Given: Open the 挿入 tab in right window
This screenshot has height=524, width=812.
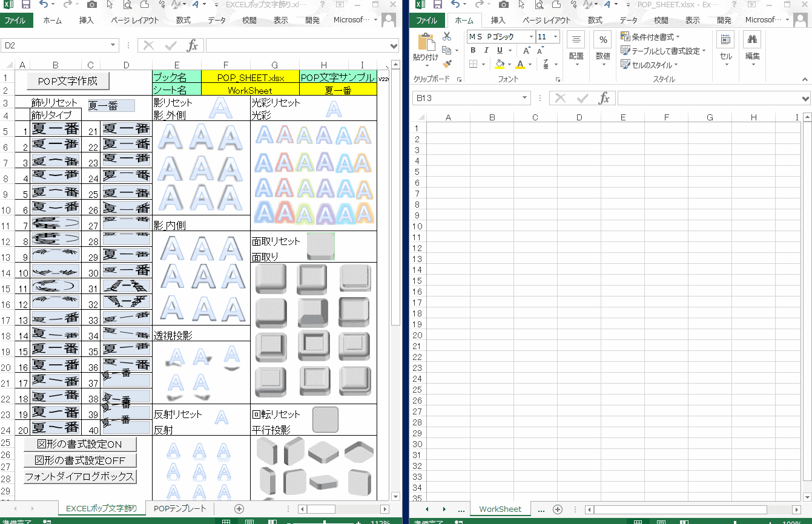Looking at the screenshot, I should tap(498, 20).
